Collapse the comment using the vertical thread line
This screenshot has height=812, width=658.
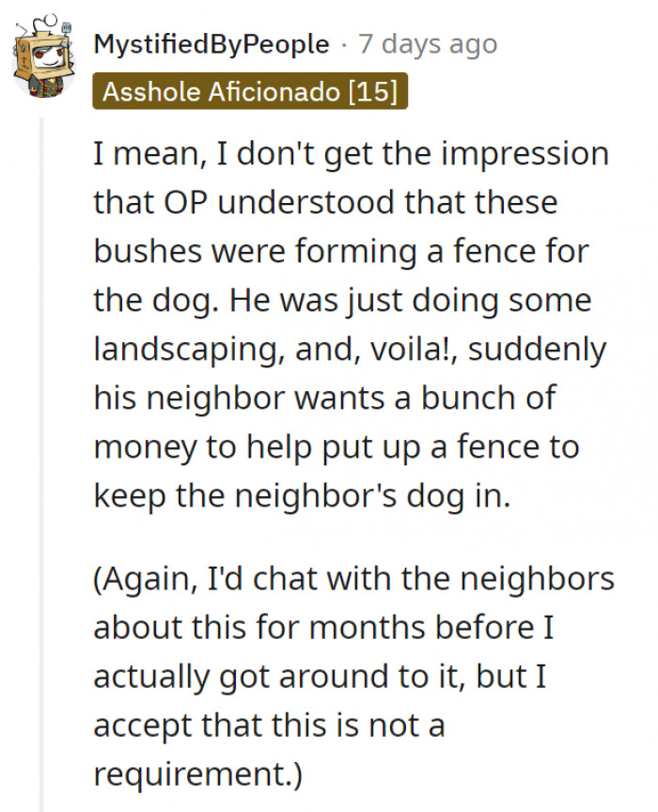pyautogui.click(x=42, y=464)
